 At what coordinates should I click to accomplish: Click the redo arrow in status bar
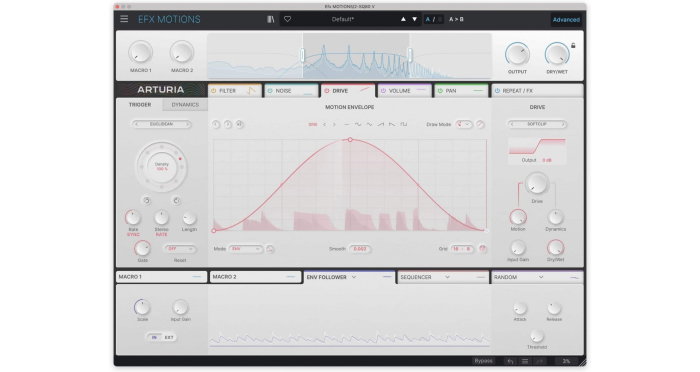[540, 361]
